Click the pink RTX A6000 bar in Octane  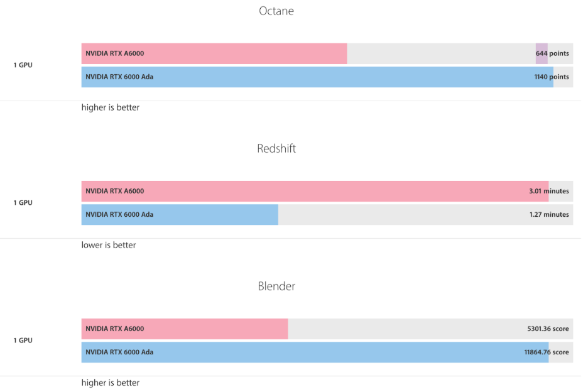tap(214, 53)
